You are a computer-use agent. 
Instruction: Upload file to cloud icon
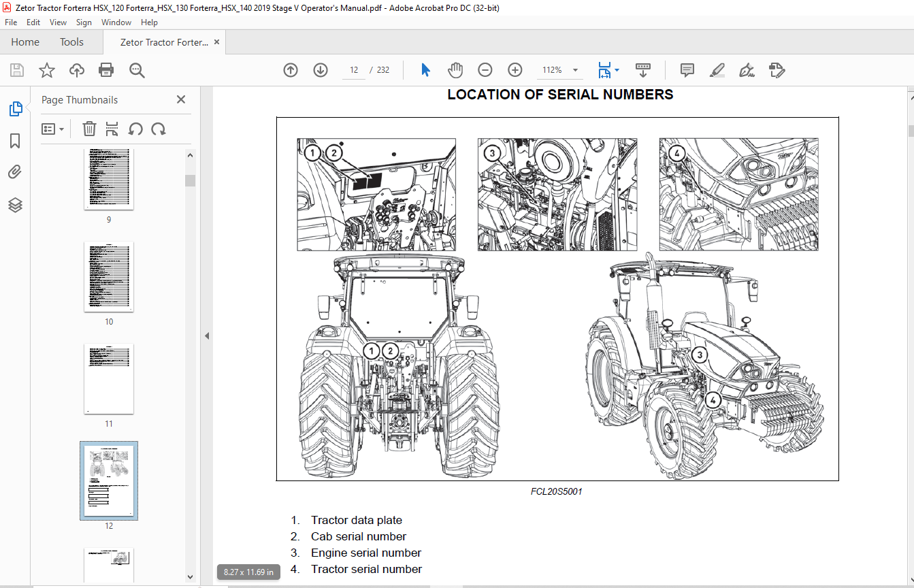[x=76, y=70]
